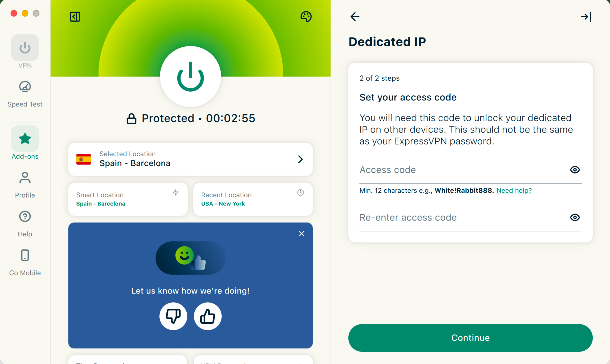
Task: Click the thumbs down feedback icon
Action: 173,316
